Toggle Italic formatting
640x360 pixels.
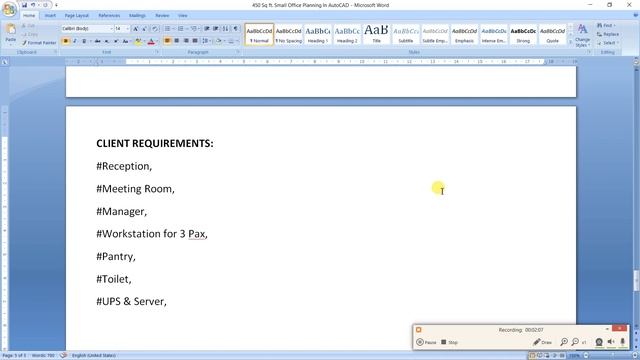coord(75,41)
